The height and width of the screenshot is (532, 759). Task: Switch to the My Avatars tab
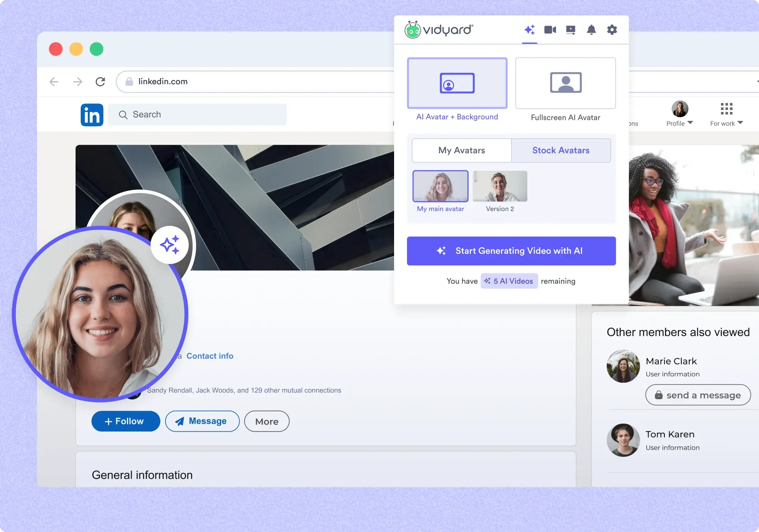click(461, 150)
